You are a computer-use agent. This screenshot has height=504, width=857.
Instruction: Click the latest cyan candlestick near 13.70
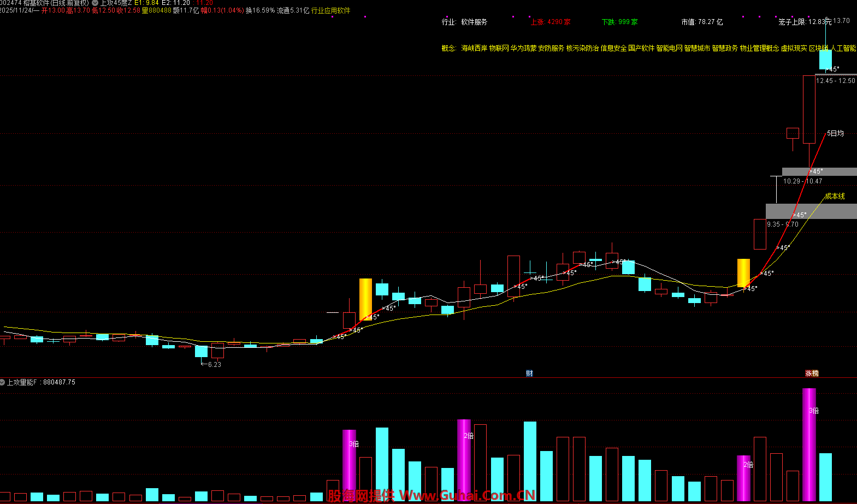pos(825,59)
